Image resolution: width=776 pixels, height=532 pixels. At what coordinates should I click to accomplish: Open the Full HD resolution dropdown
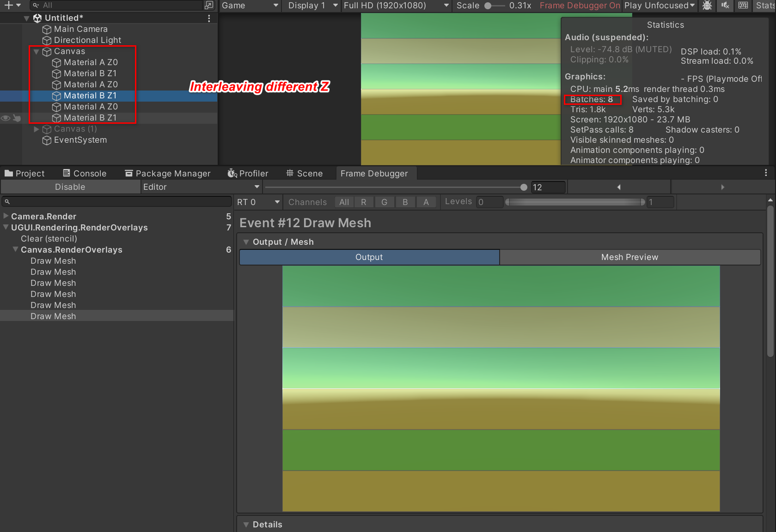coord(395,6)
